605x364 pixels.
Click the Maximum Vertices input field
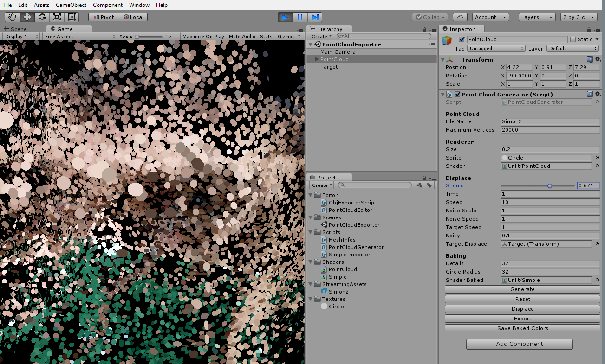point(550,130)
